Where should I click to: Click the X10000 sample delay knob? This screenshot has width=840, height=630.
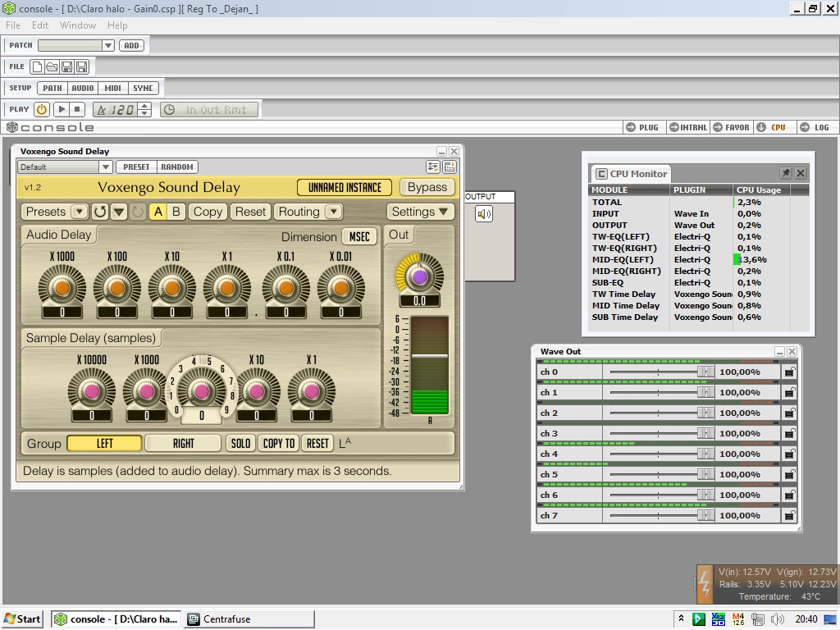[92, 391]
